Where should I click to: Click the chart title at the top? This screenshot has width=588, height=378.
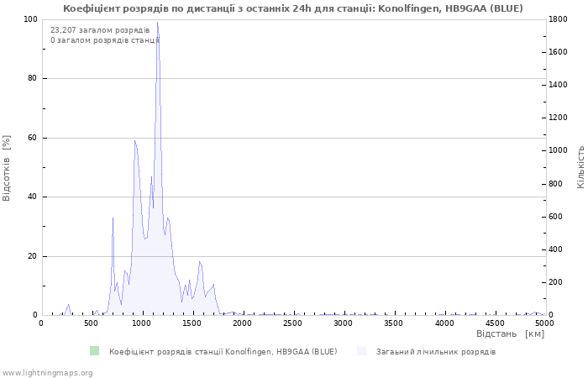pos(293,8)
